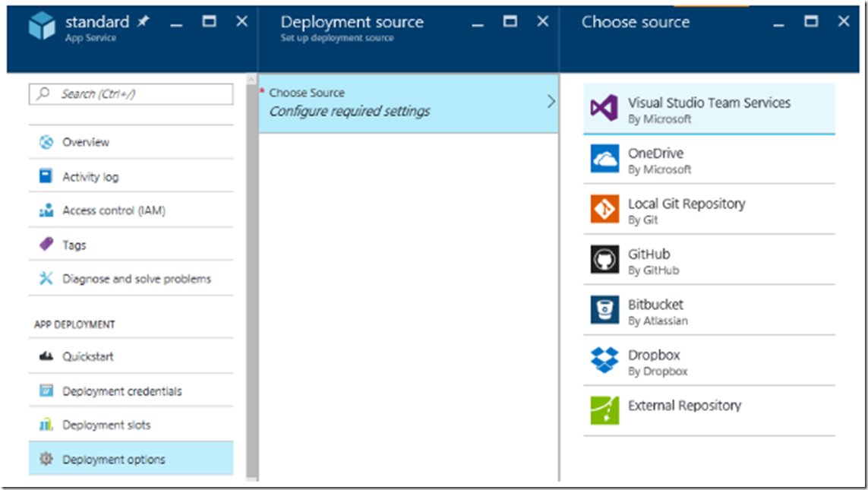Close the Choose source blade
The height and width of the screenshot is (490, 868).
[844, 21]
